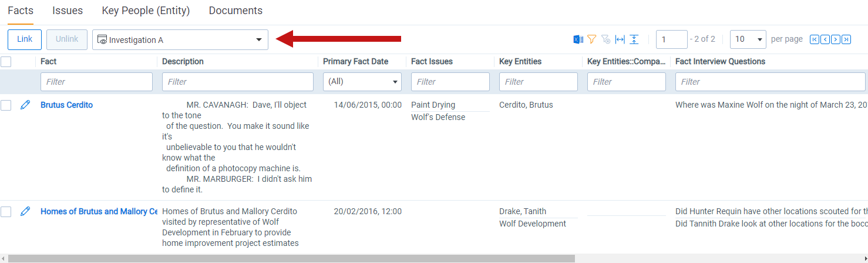Click the Wolf's Defense issue cell
The width and height of the screenshot is (868, 263).
(x=438, y=117)
